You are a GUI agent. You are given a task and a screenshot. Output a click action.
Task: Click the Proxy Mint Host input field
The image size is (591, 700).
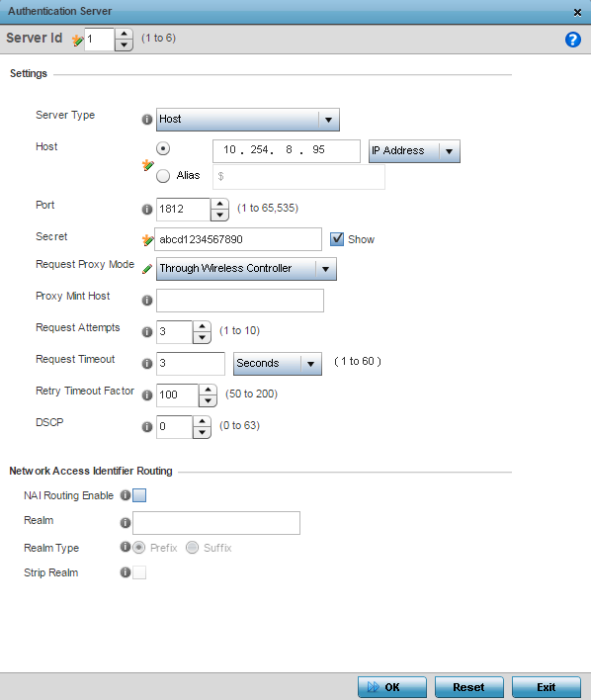(240, 301)
